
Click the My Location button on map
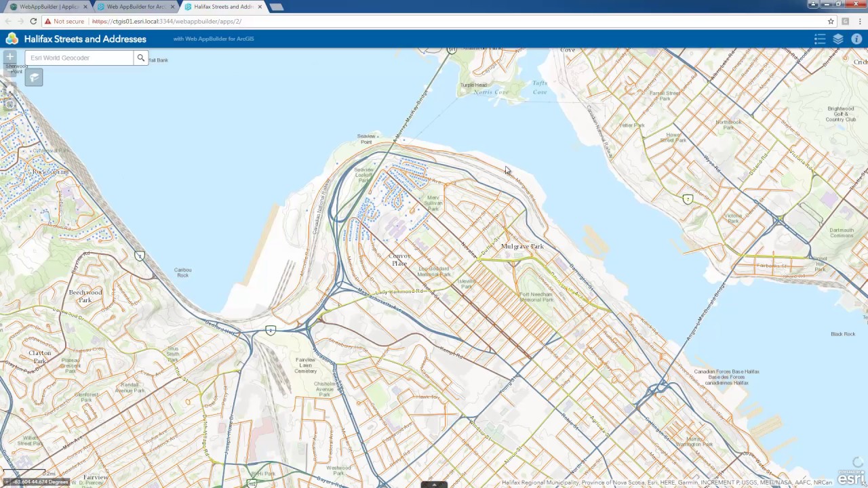10,104
